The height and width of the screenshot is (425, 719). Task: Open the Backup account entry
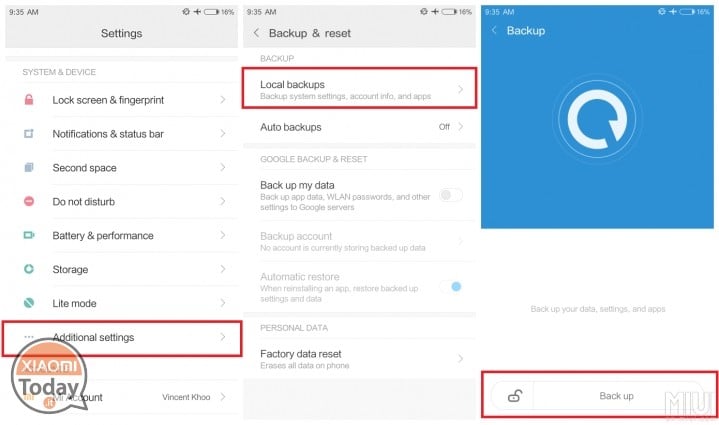[360, 241]
